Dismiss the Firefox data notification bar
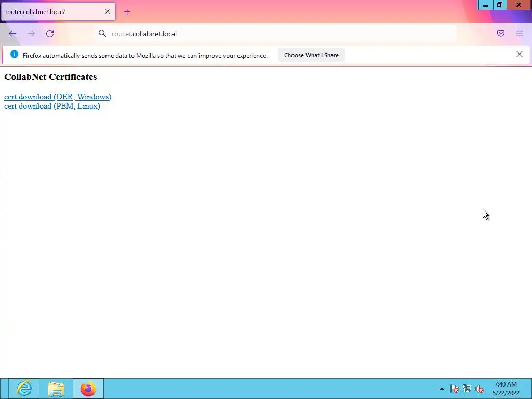 [x=519, y=54]
